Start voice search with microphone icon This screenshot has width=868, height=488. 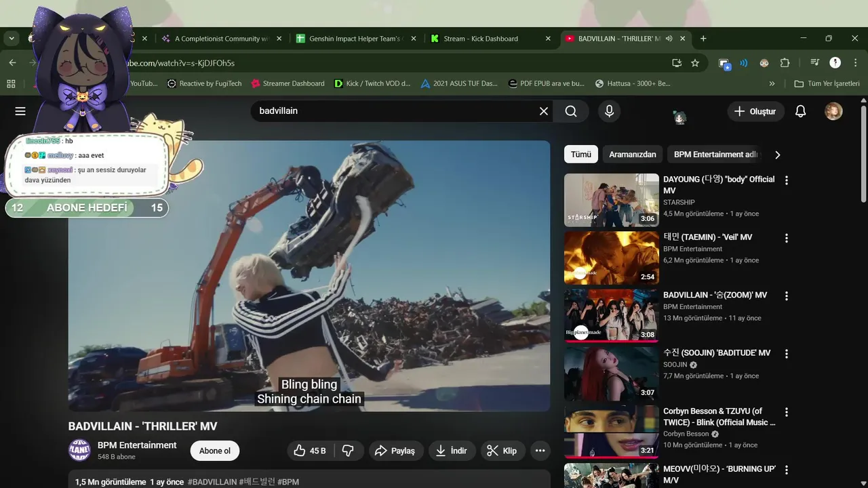point(609,111)
